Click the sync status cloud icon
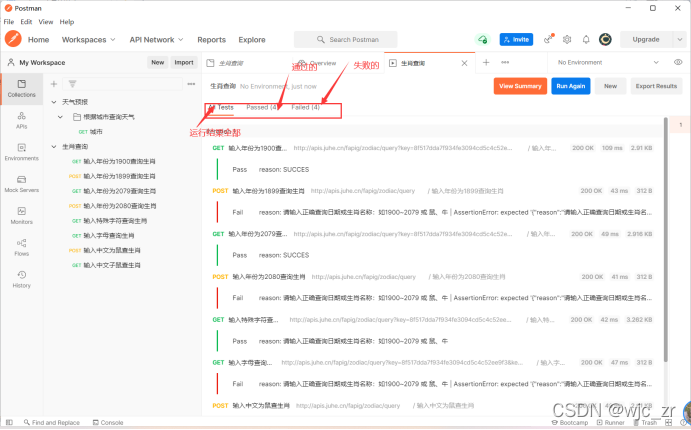Image resolution: width=691 pixels, height=430 pixels. pyautogui.click(x=483, y=40)
